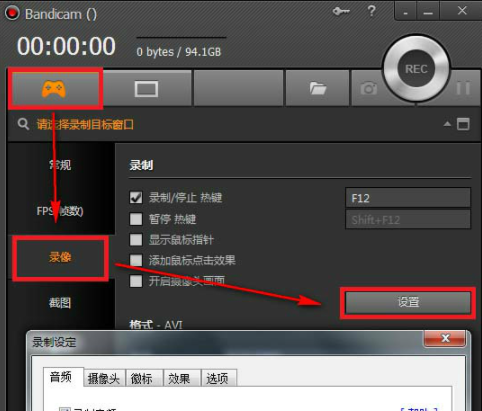Switch to screen rectangle recording mode
482x411 pixels.
[x=146, y=89]
